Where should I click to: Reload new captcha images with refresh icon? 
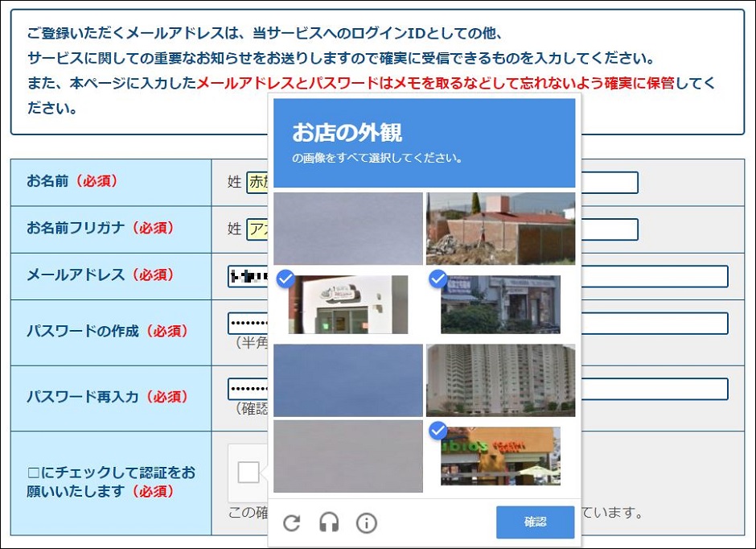(292, 522)
